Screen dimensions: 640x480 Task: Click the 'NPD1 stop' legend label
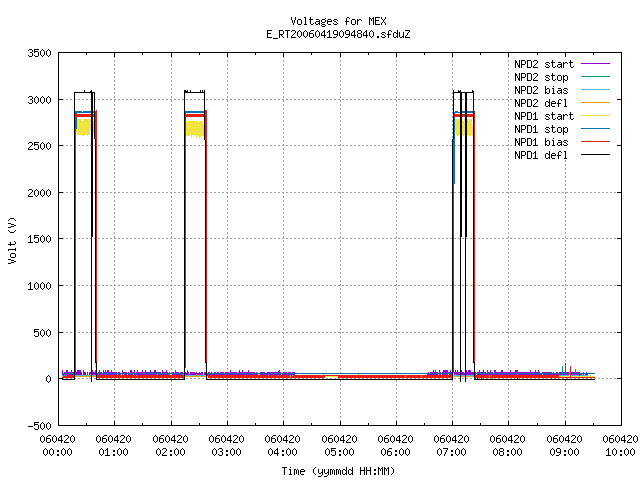(x=541, y=129)
